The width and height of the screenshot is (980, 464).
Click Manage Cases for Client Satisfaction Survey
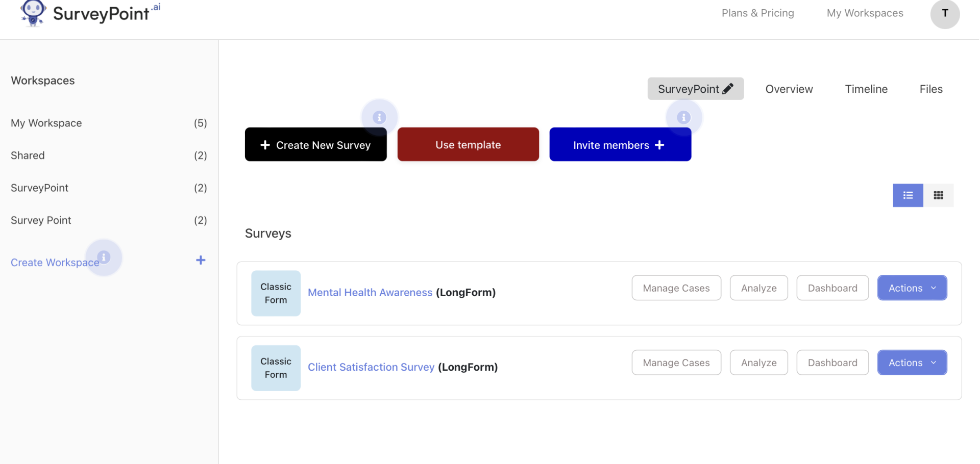[x=676, y=362]
